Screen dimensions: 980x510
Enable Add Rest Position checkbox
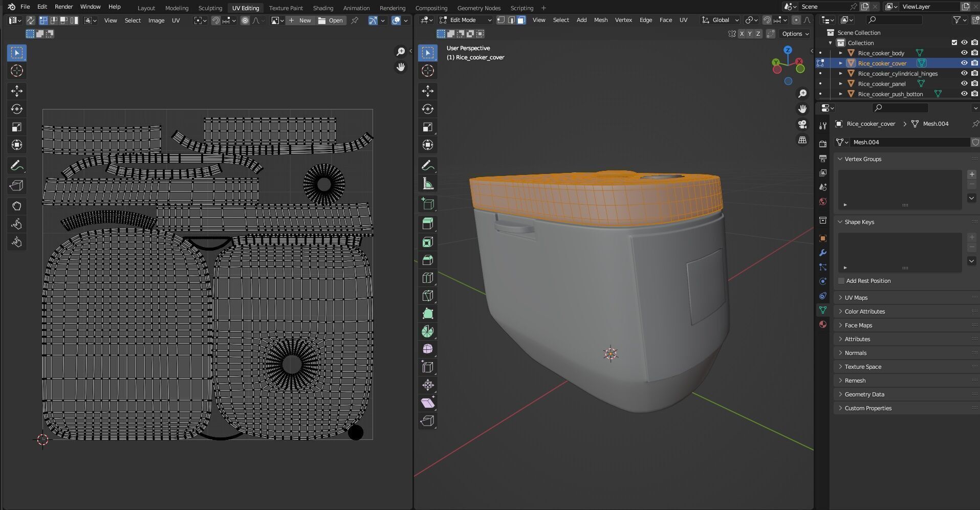841,281
